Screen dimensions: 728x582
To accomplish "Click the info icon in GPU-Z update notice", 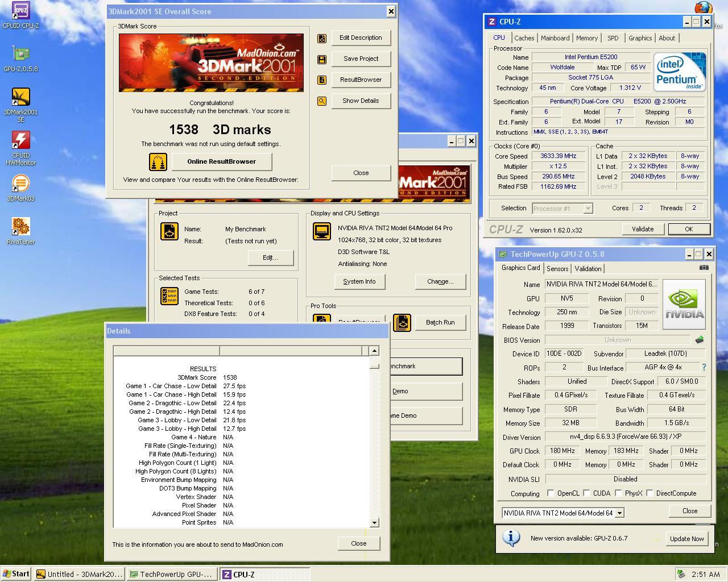I will (x=511, y=538).
